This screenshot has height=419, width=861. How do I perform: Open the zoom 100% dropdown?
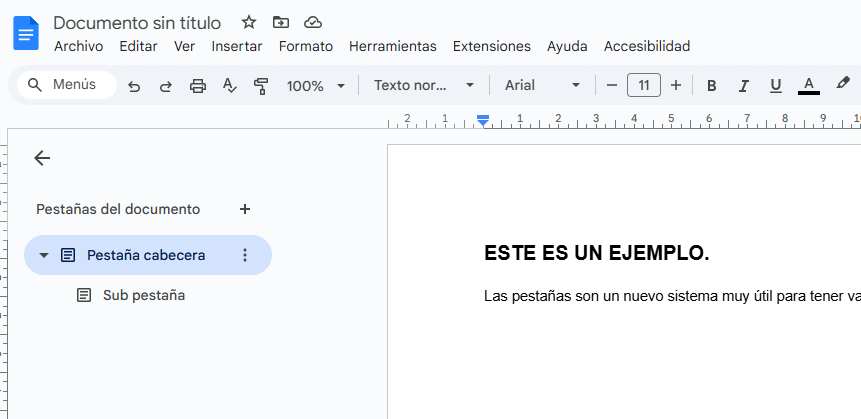[315, 86]
